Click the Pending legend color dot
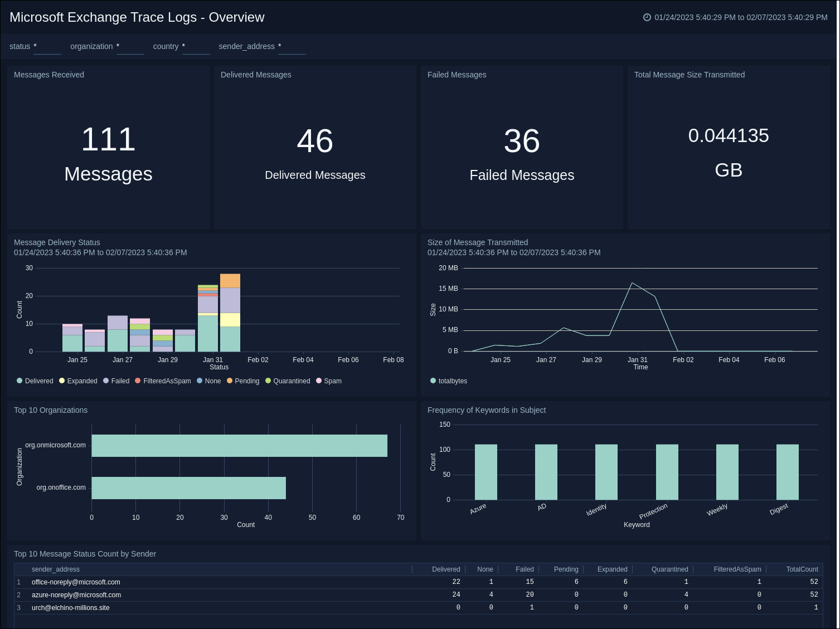This screenshot has height=629, width=840. tap(230, 381)
